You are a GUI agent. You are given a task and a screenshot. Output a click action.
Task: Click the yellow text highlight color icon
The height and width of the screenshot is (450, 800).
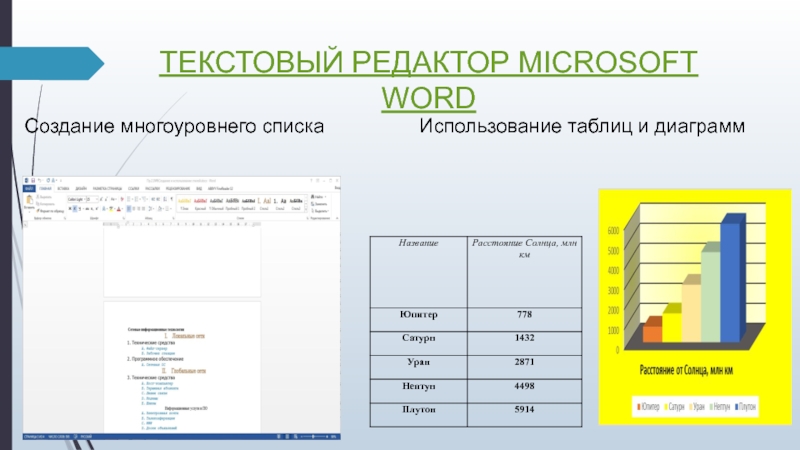pyautogui.click(x=111, y=209)
